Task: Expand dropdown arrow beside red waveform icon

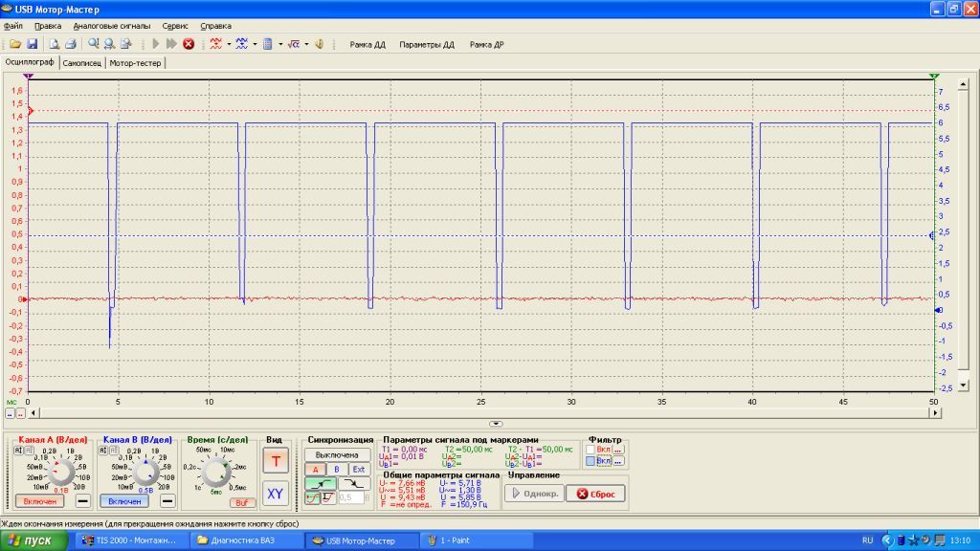Action: [x=229, y=44]
